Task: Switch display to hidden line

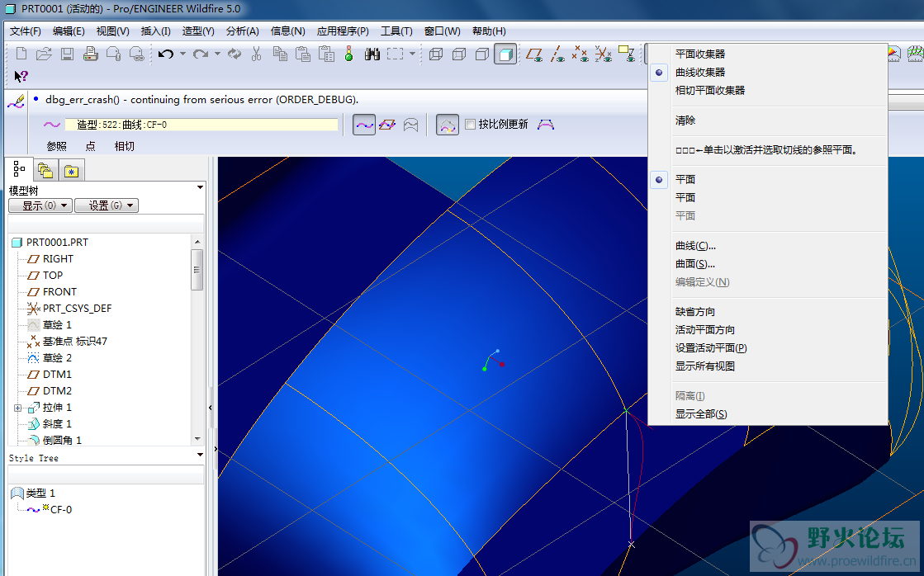Action: coord(459,54)
